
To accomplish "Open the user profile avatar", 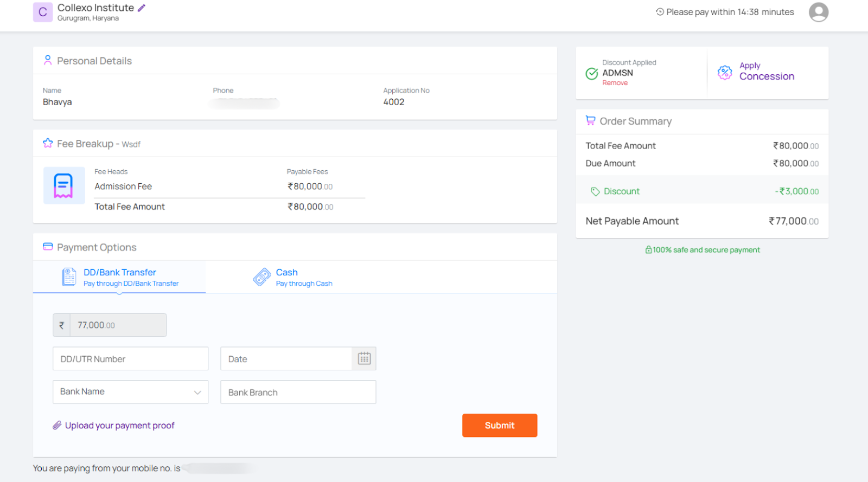I will [x=818, y=12].
